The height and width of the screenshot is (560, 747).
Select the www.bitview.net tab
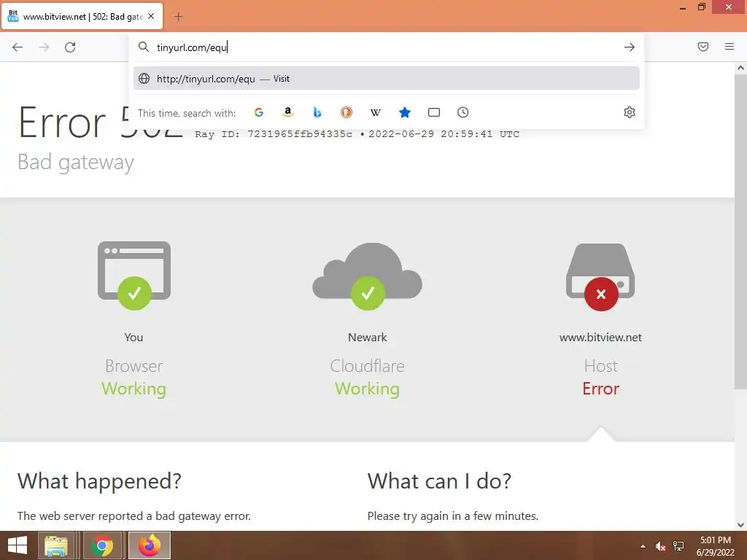[82, 16]
